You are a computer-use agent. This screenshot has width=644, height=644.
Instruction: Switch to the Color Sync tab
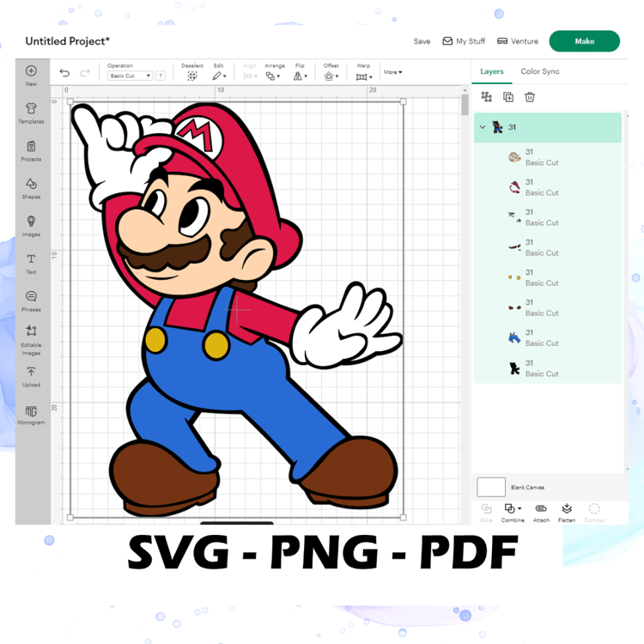click(540, 71)
